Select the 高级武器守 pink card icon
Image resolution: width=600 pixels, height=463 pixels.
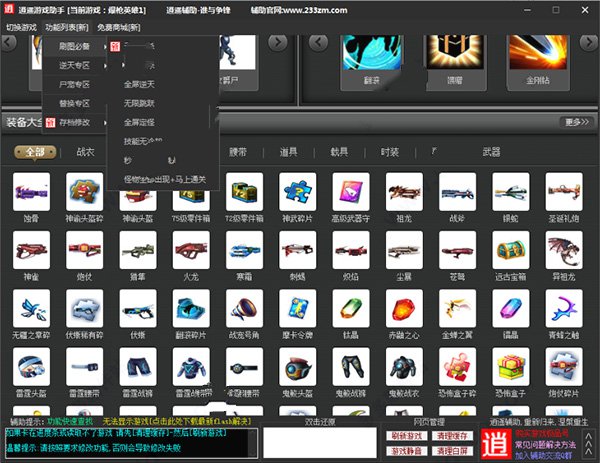351,191
